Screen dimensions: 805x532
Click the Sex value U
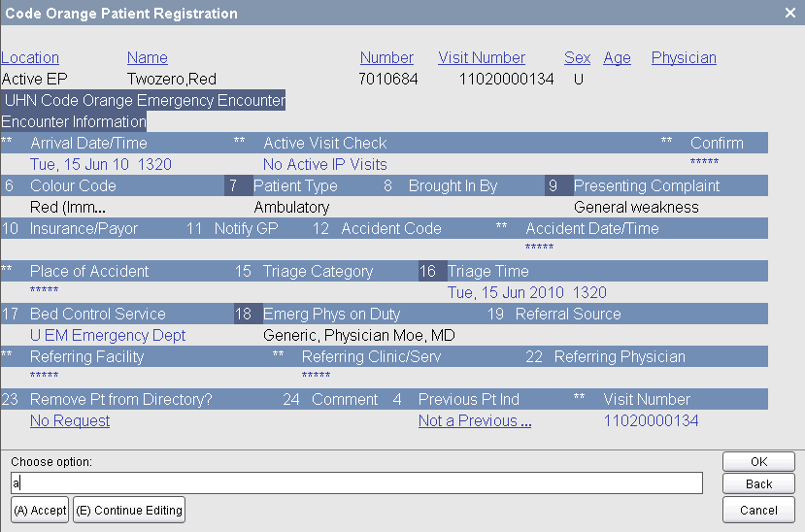578,79
